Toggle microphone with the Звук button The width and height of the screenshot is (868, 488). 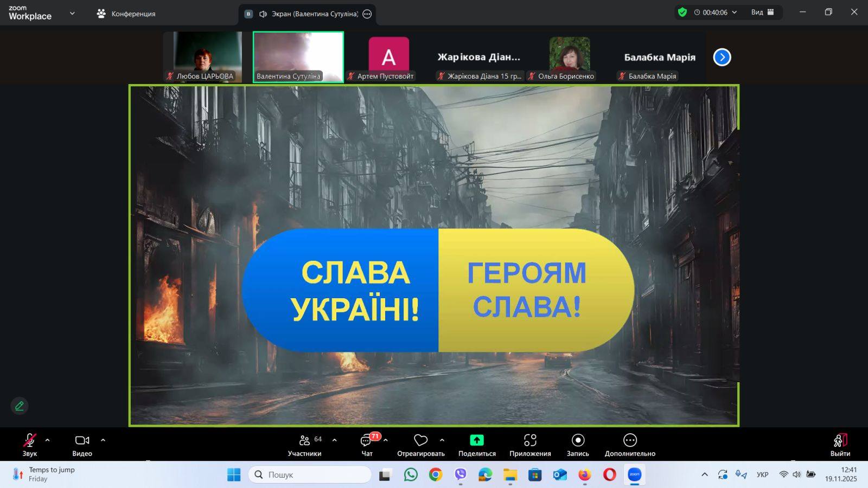(x=30, y=445)
